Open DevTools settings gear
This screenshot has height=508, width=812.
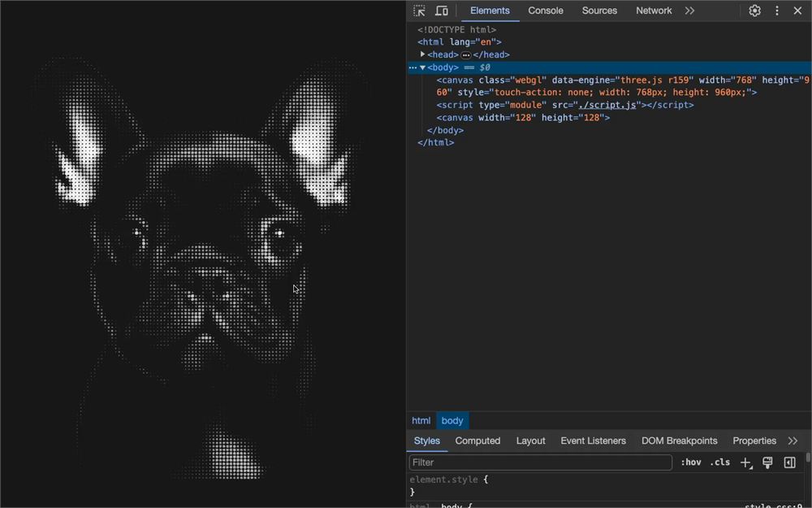tap(754, 11)
